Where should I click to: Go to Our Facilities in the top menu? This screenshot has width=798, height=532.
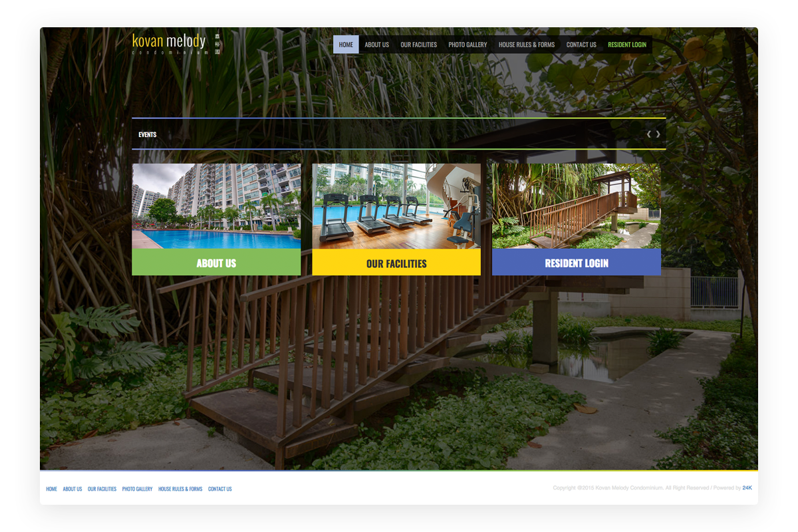click(418, 45)
